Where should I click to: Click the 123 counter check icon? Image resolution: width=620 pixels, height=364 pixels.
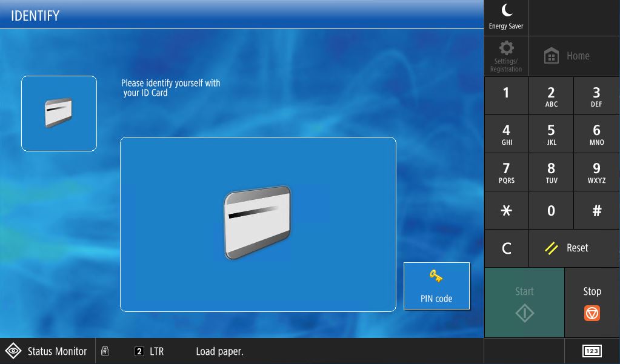[592, 351]
